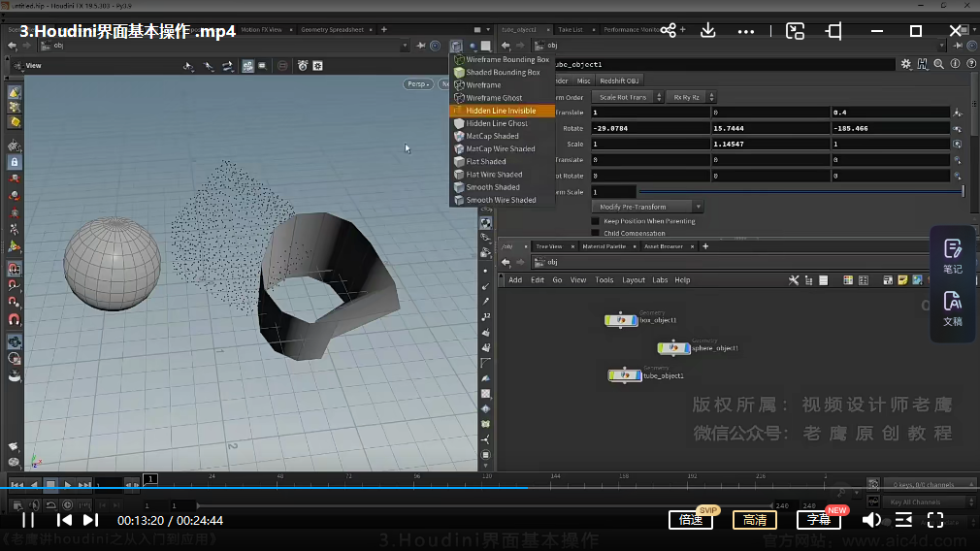Viewport: 980px width, 551px height.
Task: Choose Hidden Line Invisible shading
Action: click(502, 111)
